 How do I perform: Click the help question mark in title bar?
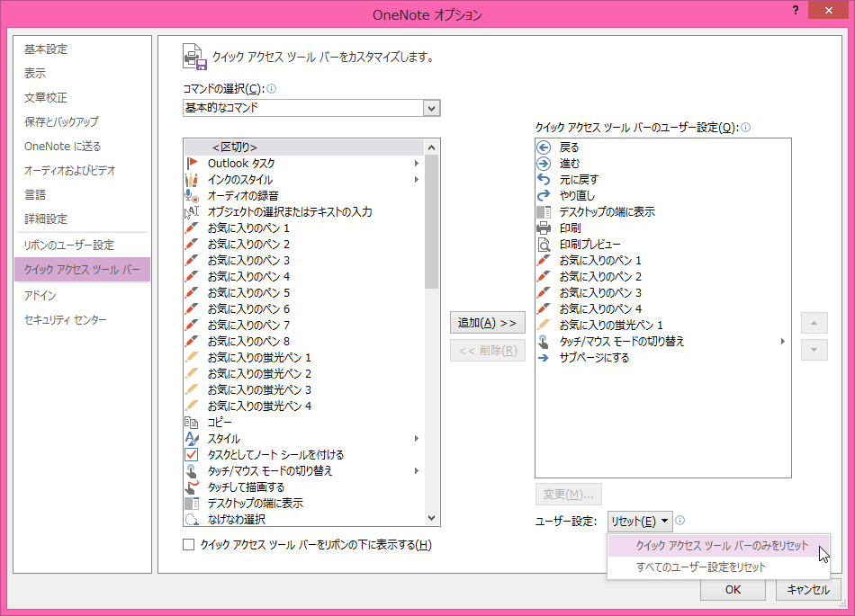point(796,10)
